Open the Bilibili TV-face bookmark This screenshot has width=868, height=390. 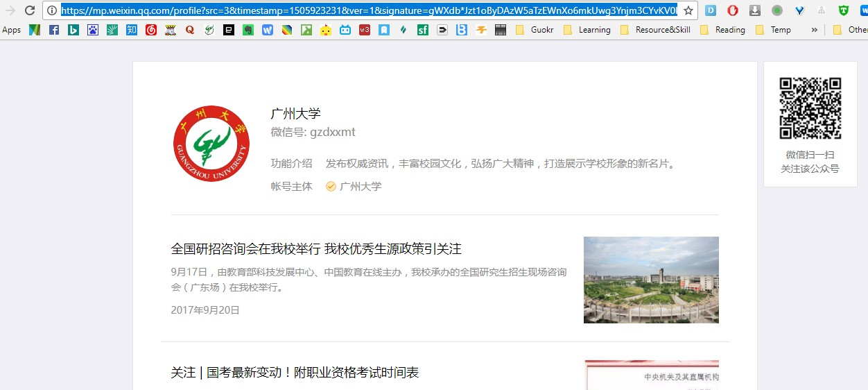pyautogui.click(x=345, y=30)
